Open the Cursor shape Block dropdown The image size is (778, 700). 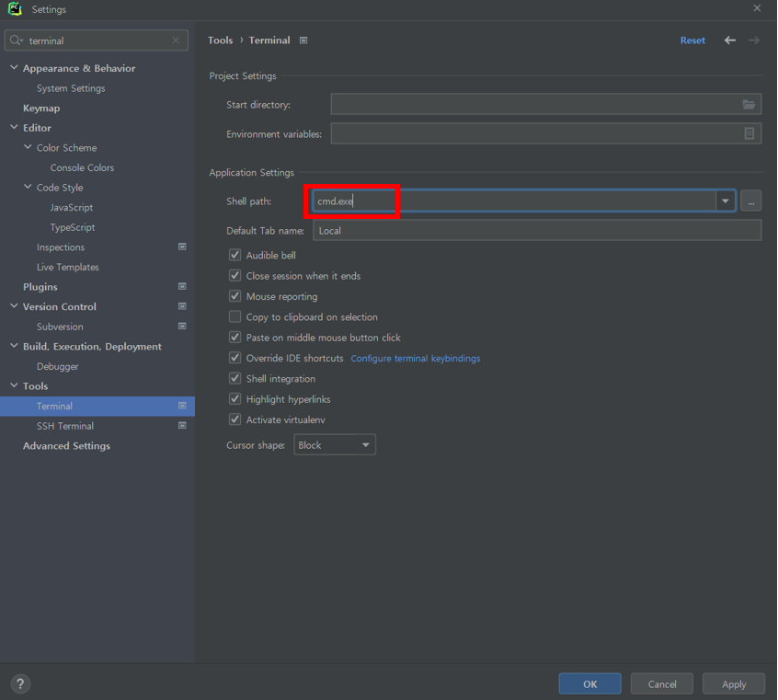[x=335, y=445]
